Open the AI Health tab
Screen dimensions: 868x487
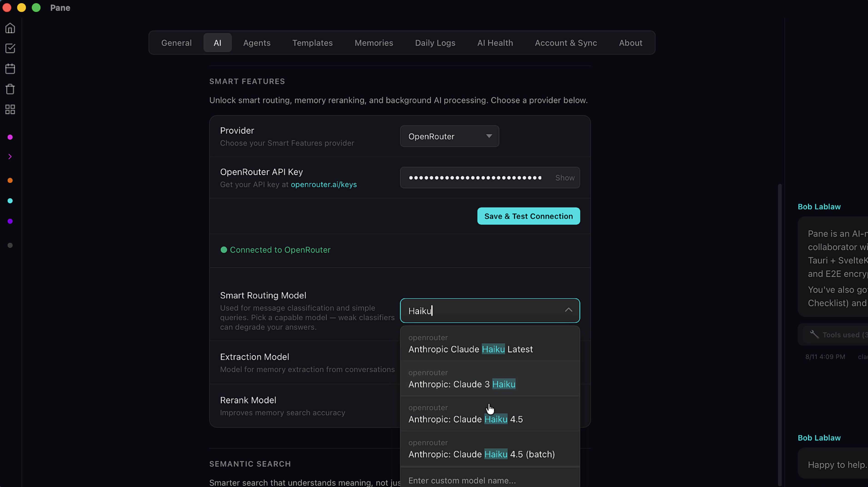[x=495, y=43]
